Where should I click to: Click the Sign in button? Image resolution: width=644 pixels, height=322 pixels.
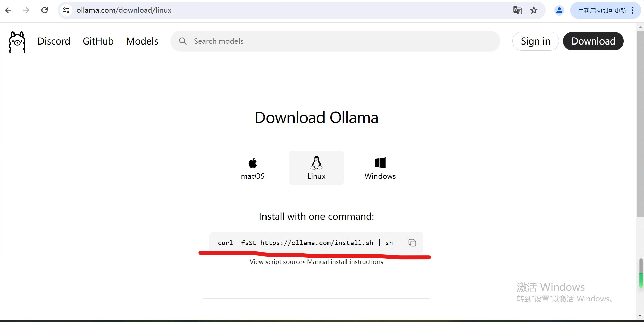535,41
